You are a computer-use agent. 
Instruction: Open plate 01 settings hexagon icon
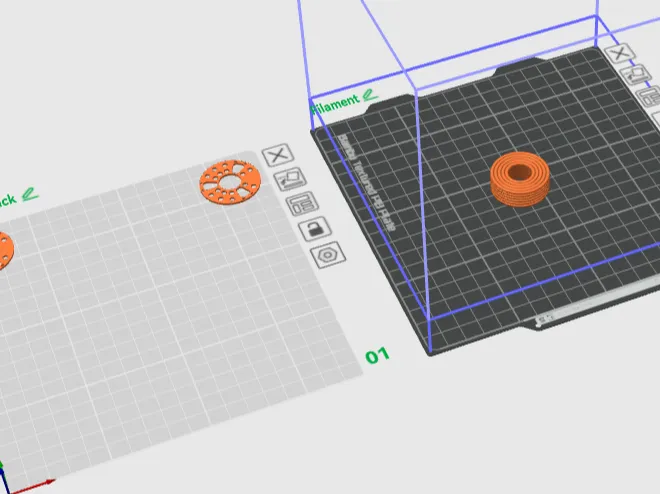(x=328, y=255)
